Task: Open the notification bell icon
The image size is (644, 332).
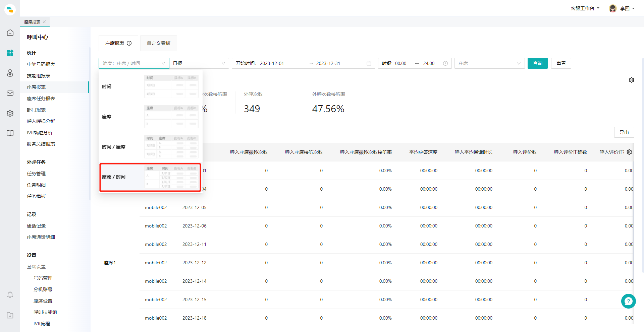Action: click(10, 295)
